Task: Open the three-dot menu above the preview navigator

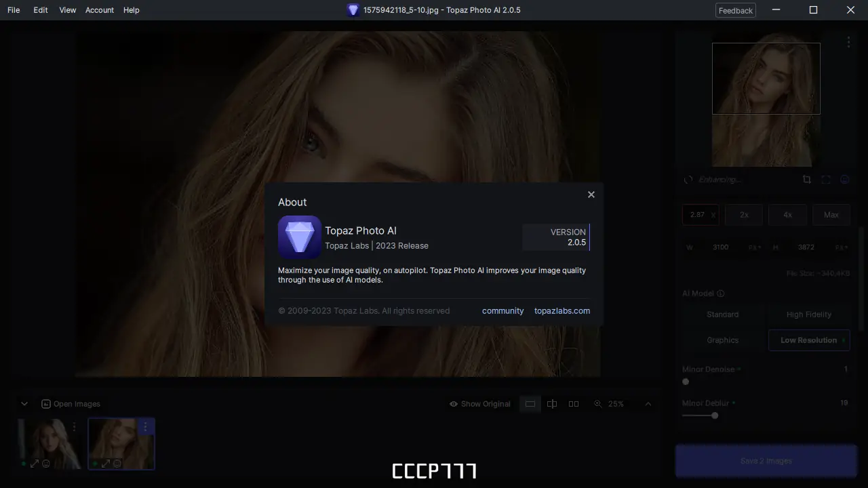Action: click(x=848, y=42)
